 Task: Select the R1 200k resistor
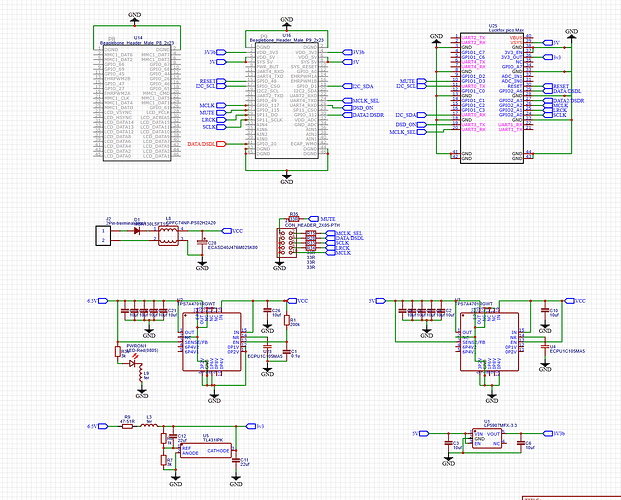tap(286, 320)
